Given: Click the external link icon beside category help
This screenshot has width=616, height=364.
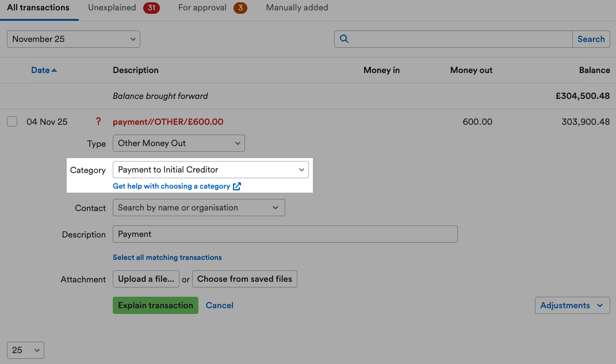Looking at the screenshot, I should [237, 186].
